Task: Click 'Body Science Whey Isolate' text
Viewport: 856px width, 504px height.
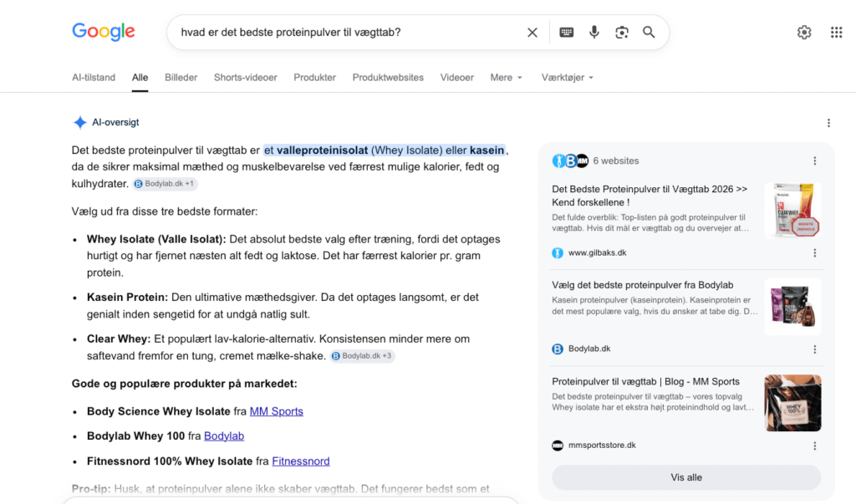Action: pos(158,411)
